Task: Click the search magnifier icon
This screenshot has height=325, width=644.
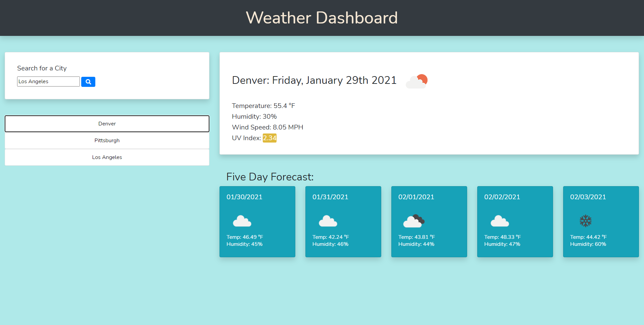Action: click(88, 82)
